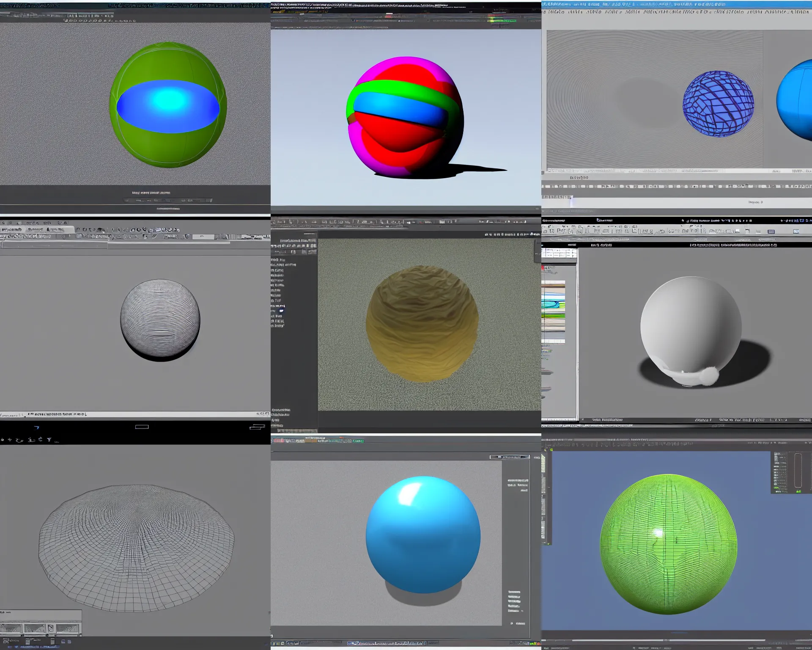Click the outlined rectangle in the black bar center
This screenshot has width=812, height=650.
point(142,427)
